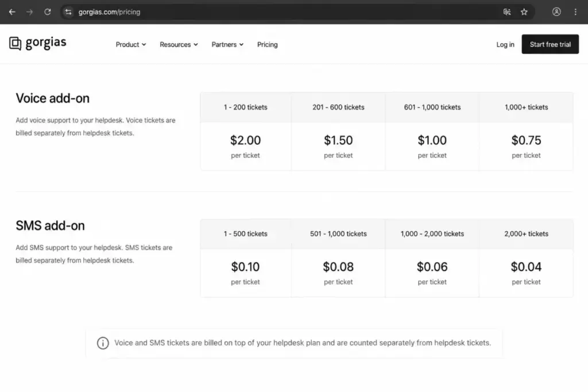This screenshot has height=392, width=588.
Task: Click the 1,000 - 2,000 tickets header
Action: pyautogui.click(x=432, y=234)
